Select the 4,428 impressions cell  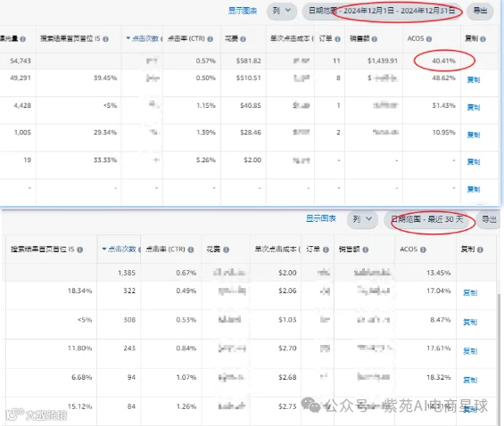click(x=22, y=105)
